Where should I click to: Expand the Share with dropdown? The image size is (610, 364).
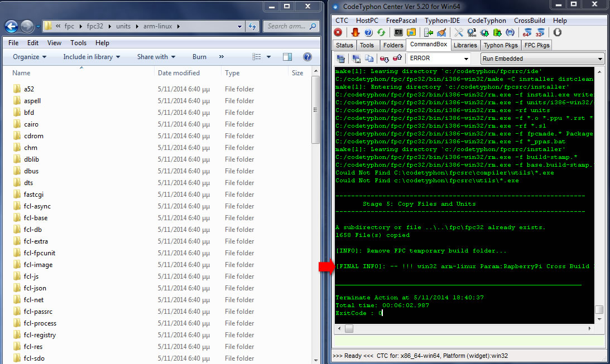coord(156,57)
